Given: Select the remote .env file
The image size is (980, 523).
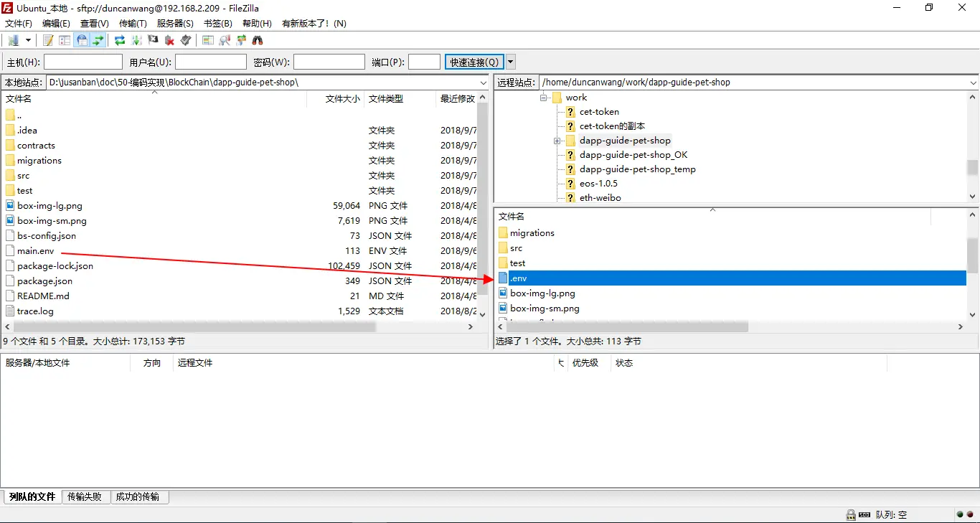Looking at the screenshot, I should pos(731,278).
